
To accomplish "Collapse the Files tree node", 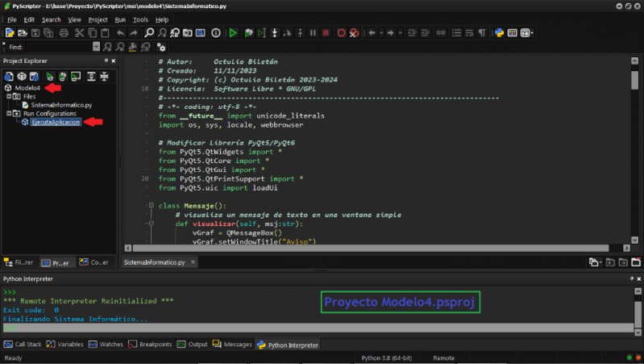I will (x=8, y=96).
